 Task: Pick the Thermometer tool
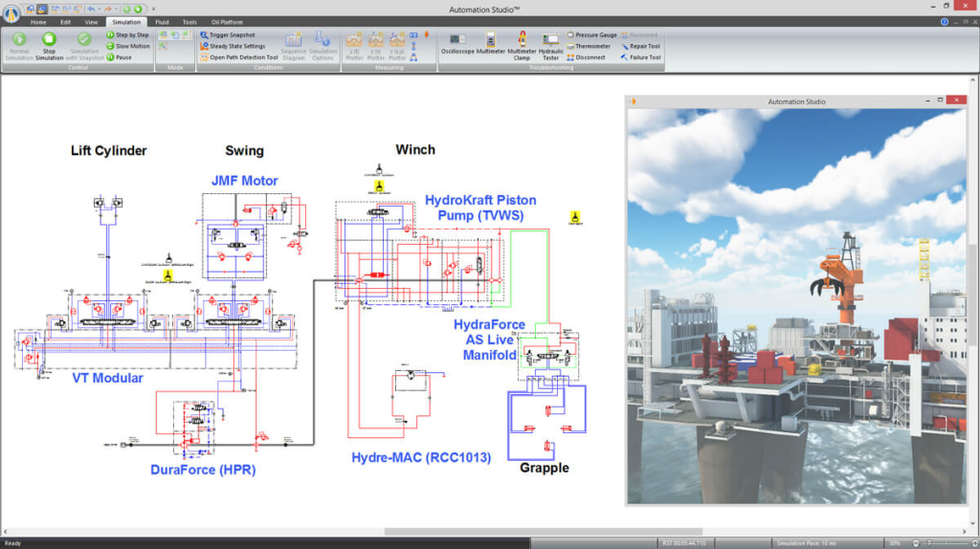[589, 46]
